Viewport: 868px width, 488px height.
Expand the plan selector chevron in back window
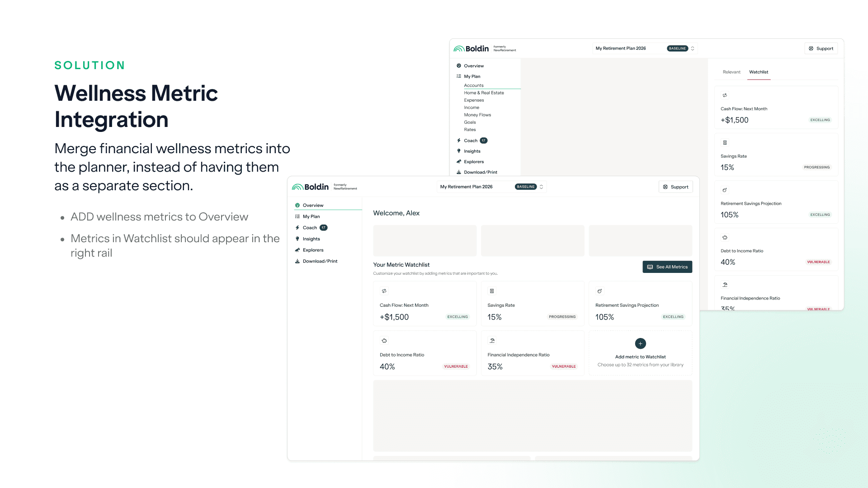coord(692,48)
